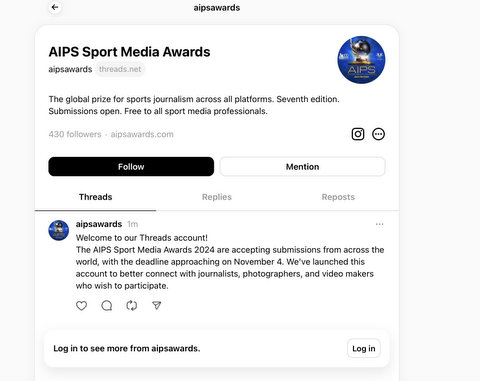Screen dimensions: 480x381
Task: Click the Mention button
Action: 302,167
